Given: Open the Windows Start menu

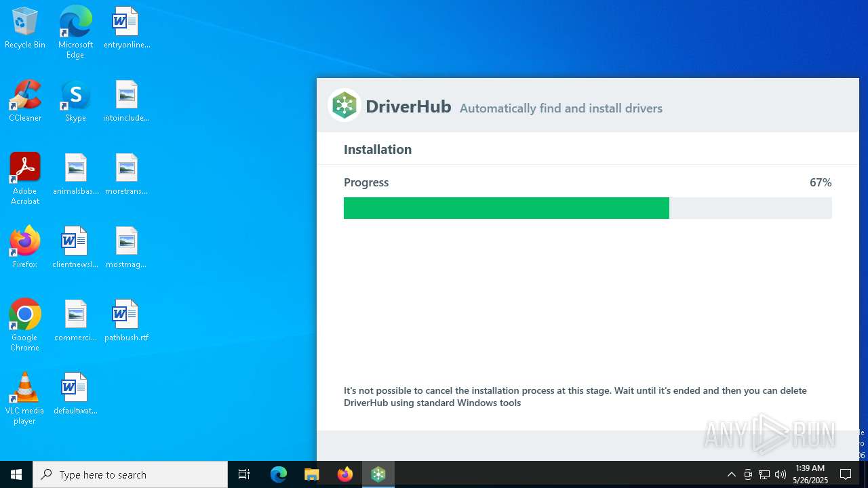Looking at the screenshot, I should (x=16, y=474).
